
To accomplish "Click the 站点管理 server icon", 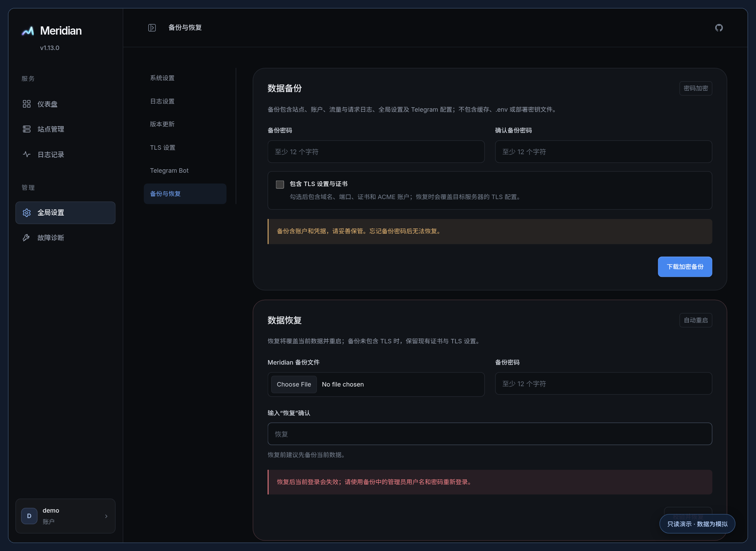I will coord(27,129).
